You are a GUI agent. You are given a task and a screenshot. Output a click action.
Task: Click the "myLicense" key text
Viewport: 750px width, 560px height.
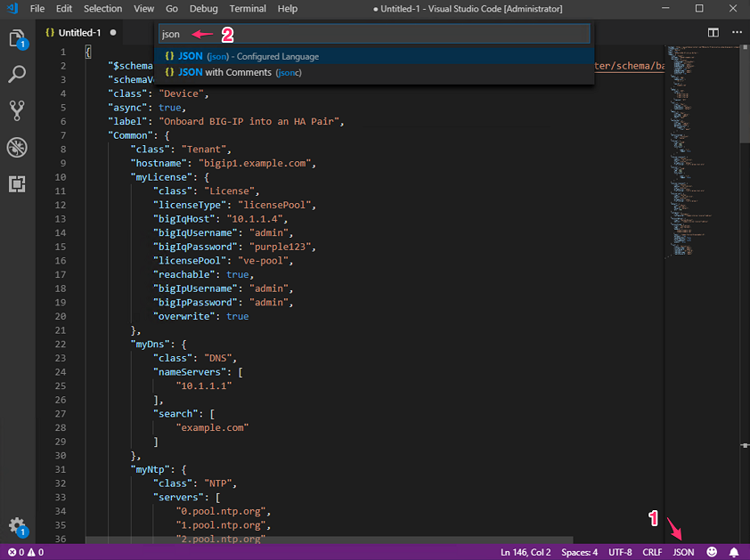[x=160, y=177]
